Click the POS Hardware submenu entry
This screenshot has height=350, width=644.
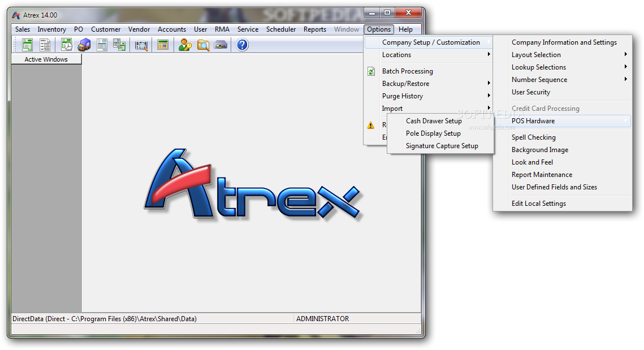point(562,121)
